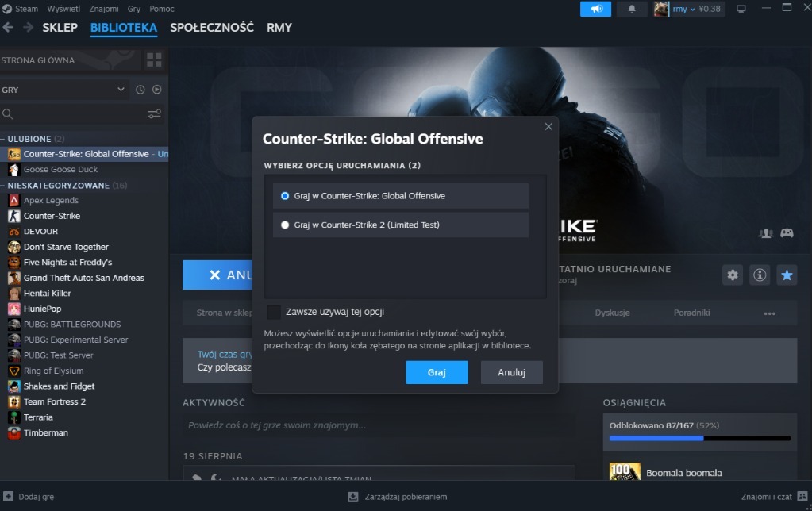Image resolution: width=812 pixels, height=511 pixels.
Task: Click Zarządzaj pobieraniem label
Action: tap(406, 497)
